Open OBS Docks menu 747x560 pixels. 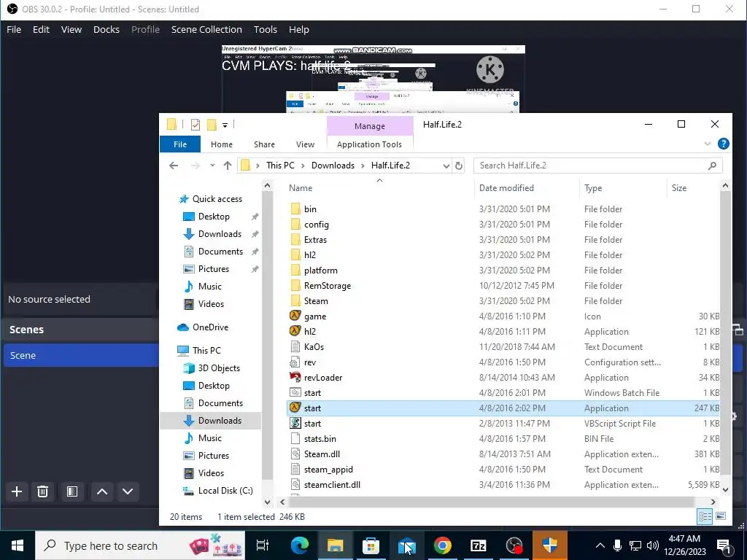[x=107, y=29]
